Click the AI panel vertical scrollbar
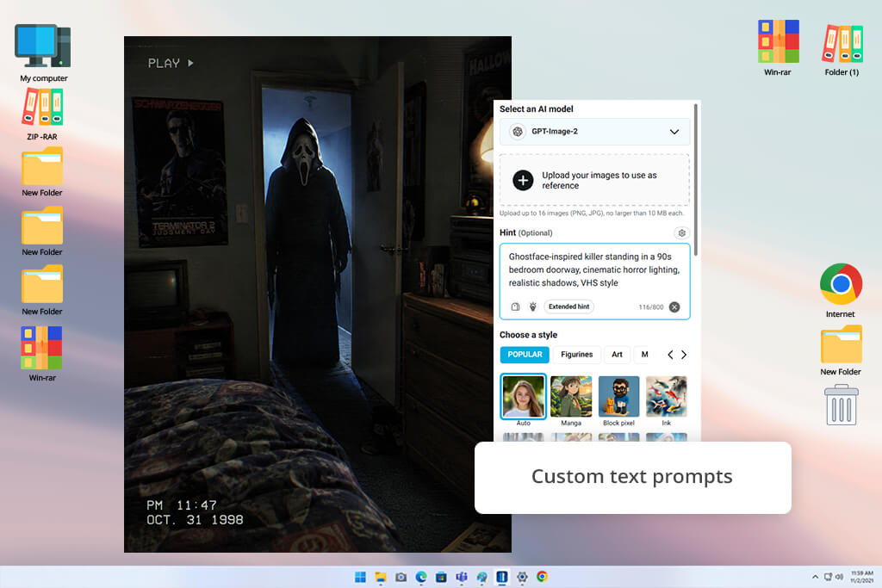 point(696,180)
